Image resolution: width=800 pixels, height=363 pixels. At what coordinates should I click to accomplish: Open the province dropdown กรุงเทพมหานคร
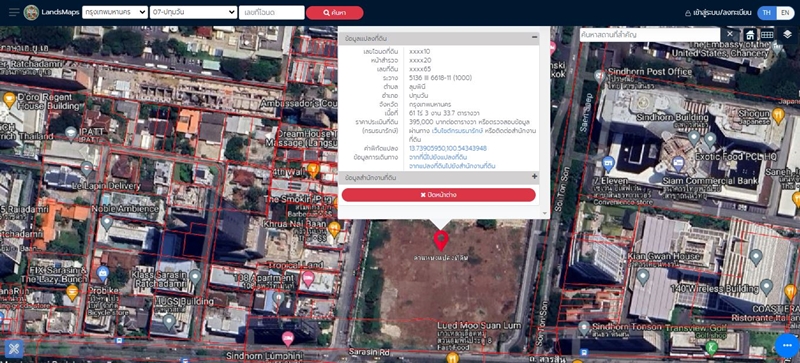pyautogui.click(x=115, y=13)
